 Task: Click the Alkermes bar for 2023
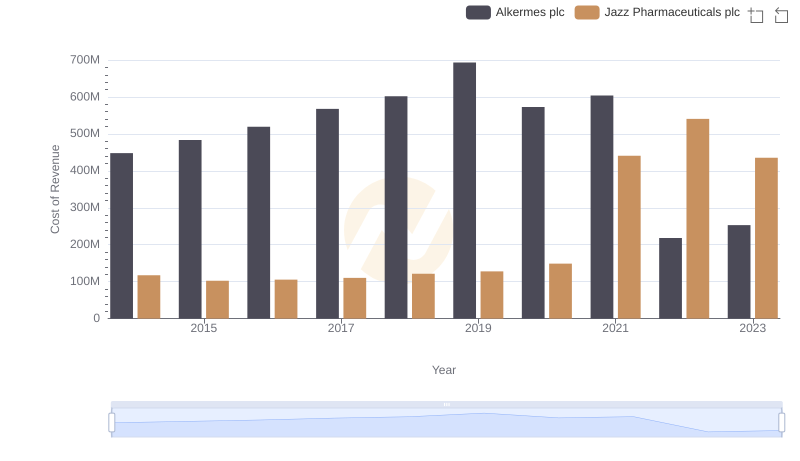coord(739,272)
